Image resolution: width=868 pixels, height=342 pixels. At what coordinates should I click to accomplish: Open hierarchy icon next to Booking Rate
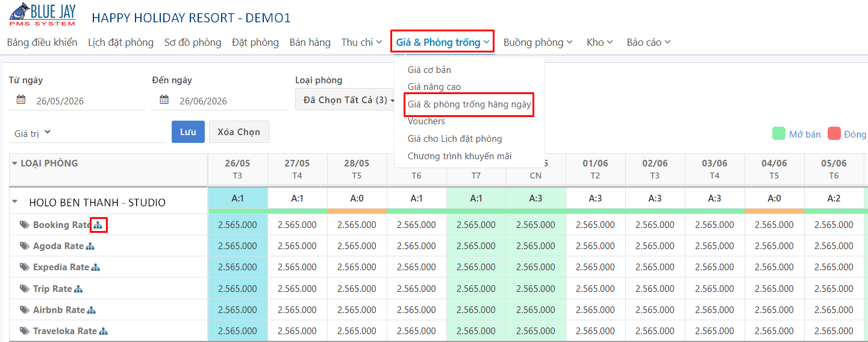pos(99,225)
